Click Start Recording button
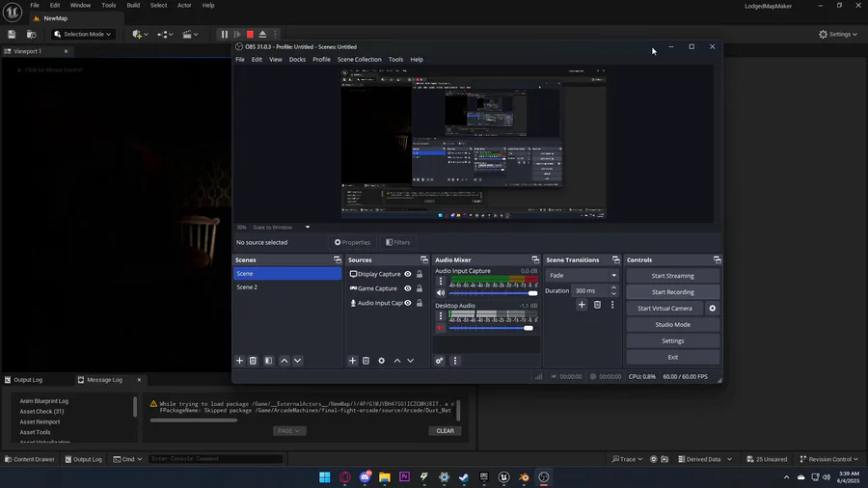This screenshot has height=488, width=868. tap(672, 291)
